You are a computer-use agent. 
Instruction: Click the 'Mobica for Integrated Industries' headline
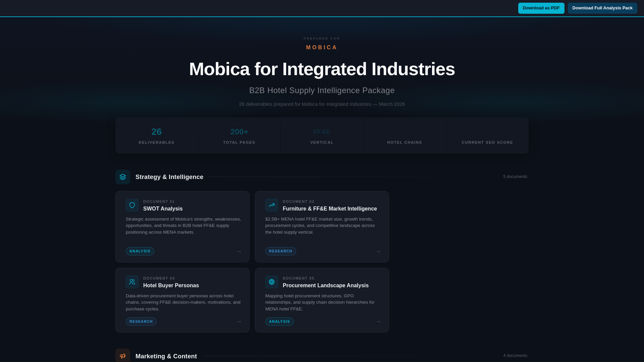[322, 69]
